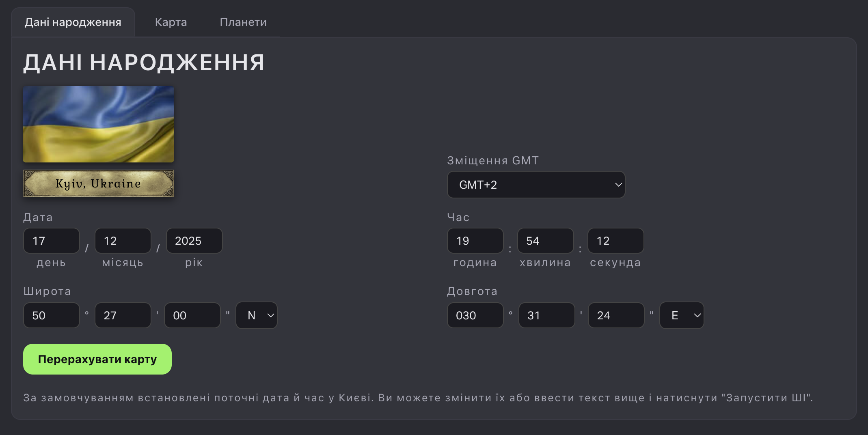868x435 pixels.
Task: Click the longitude degrees field showing 030
Action: (x=475, y=315)
